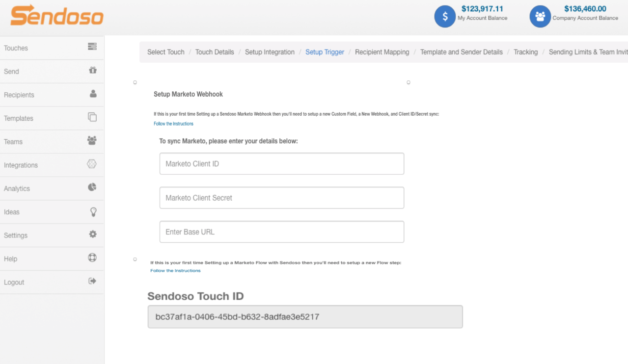
Task: Click the dollar sign account balance icon
Action: [x=445, y=17]
